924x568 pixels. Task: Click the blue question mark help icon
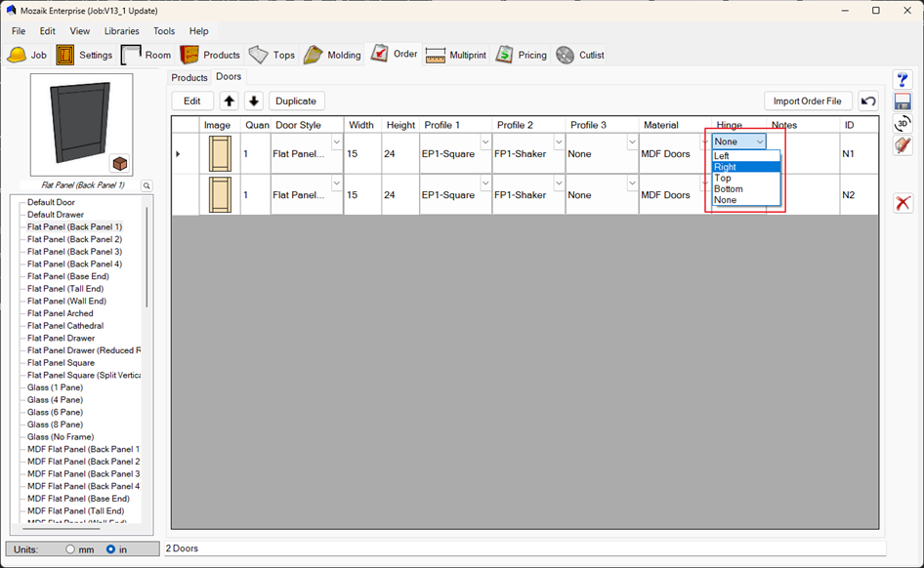[903, 79]
